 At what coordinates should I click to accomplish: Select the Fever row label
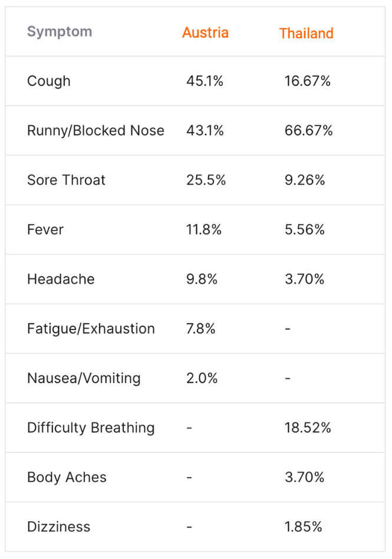45,230
